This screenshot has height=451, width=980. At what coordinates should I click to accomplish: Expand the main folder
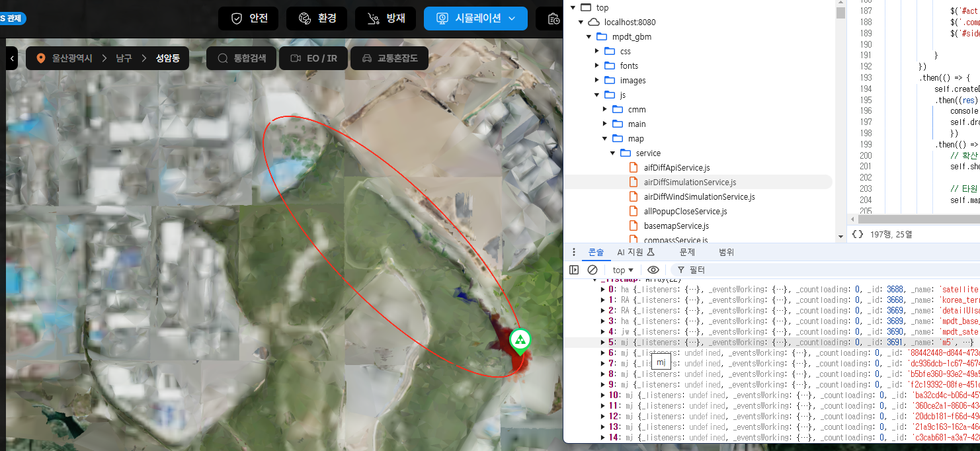[605, 124]
